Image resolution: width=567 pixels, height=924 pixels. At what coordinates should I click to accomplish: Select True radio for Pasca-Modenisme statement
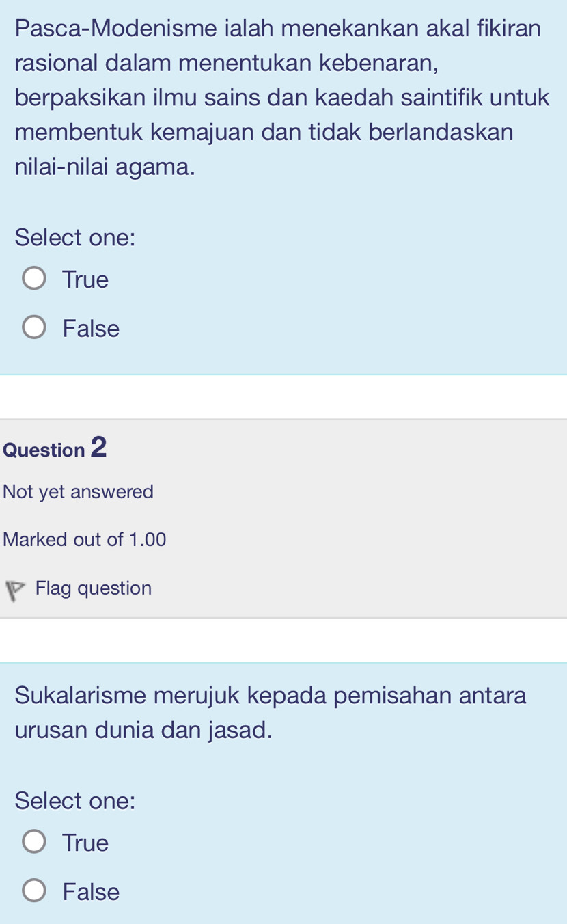click(x=34, y=280)
